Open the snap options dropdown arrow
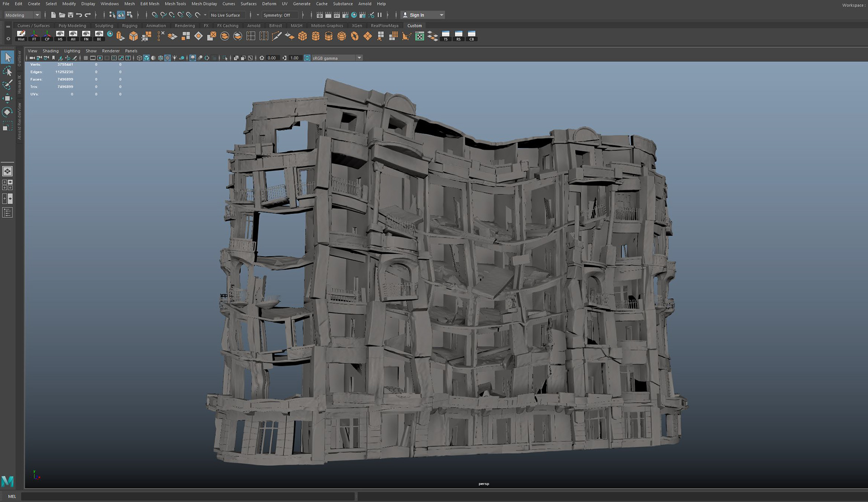Screen dimensions: 868x502 [205, 15]
